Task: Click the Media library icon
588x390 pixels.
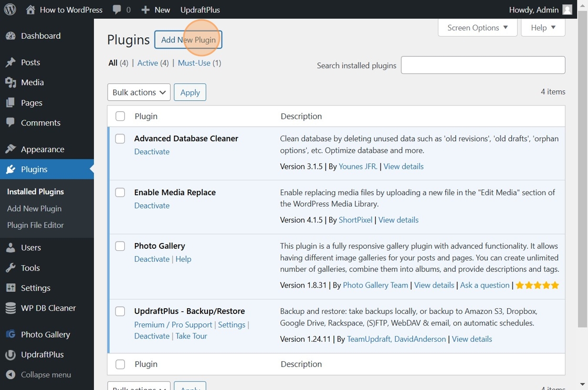Action: pos(10,82)
